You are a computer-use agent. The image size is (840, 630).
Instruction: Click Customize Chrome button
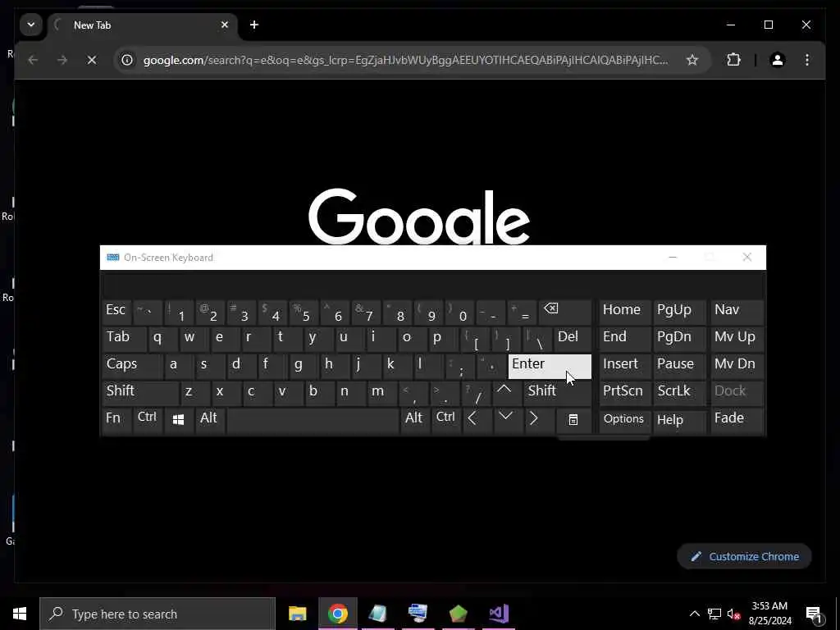pyautogui.click(x=745, y=557)
